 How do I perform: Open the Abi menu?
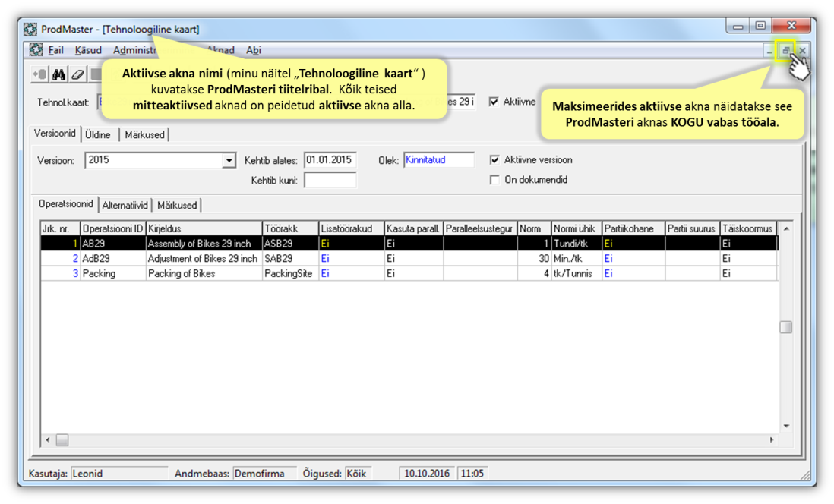[x=253, y=50]
